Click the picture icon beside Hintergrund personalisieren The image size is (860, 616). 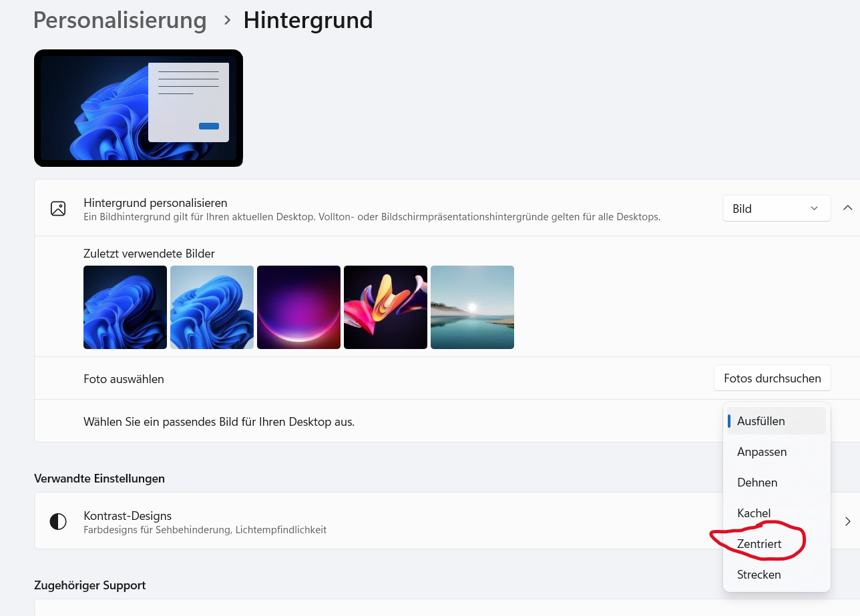coord(58,208)
